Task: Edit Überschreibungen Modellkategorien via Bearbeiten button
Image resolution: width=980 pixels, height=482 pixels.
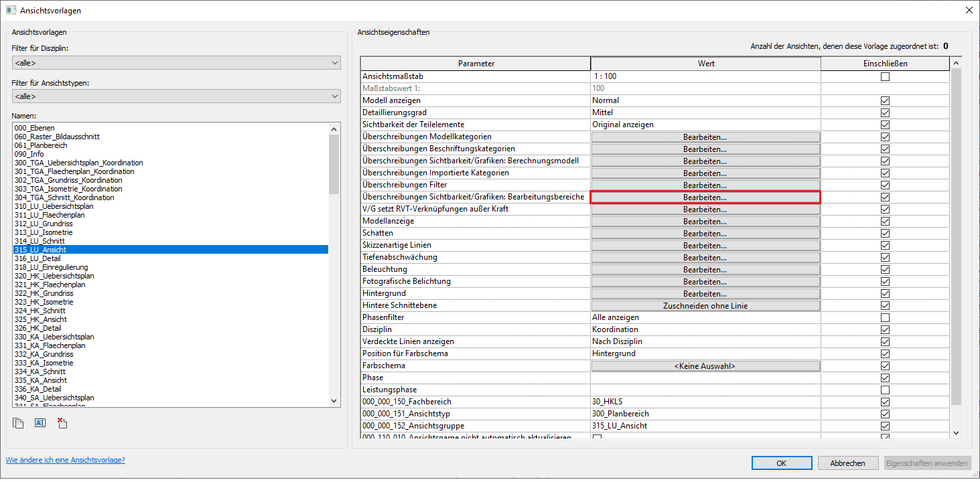Action: pos(705,137)
